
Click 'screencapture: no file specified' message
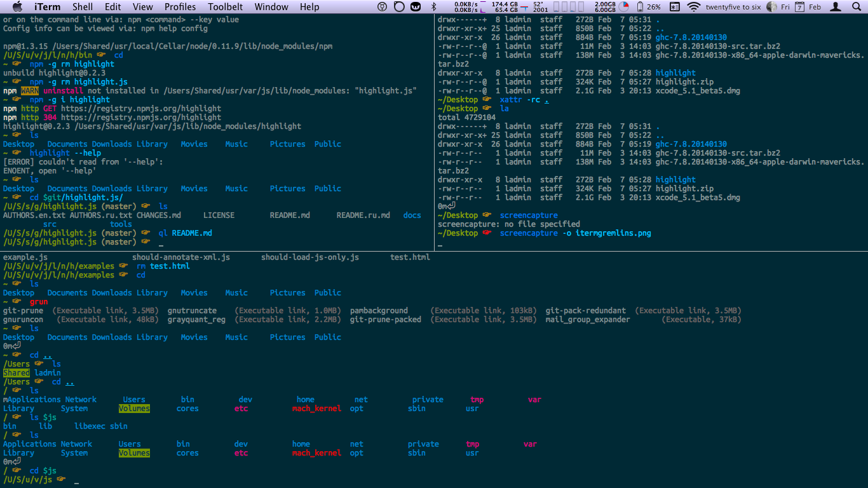point(509,224)
